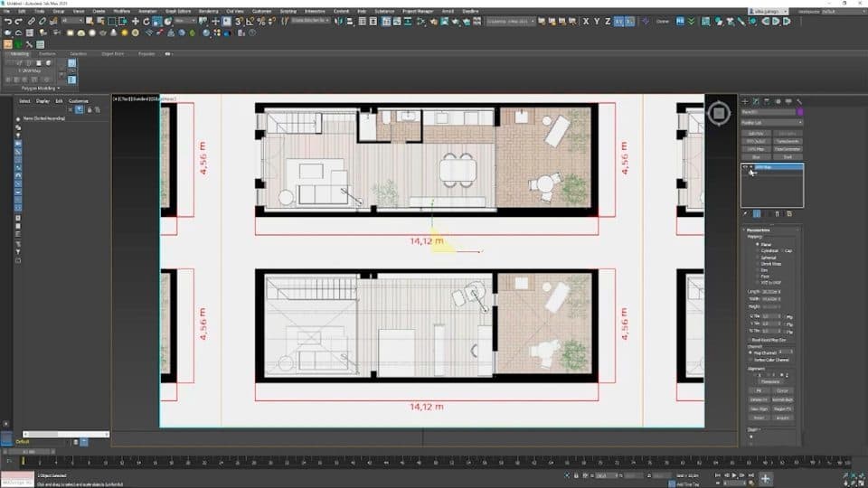Click the Center alignment button
This screenshot has height=488, width=868.
click(x=782, y=390)
